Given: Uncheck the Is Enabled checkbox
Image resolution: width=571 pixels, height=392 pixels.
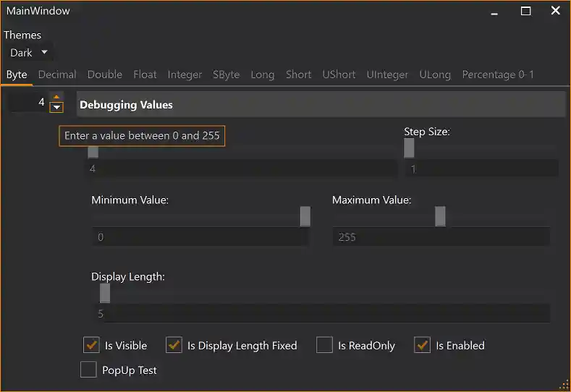Looking at the screenshot, I should pos(423,345).
